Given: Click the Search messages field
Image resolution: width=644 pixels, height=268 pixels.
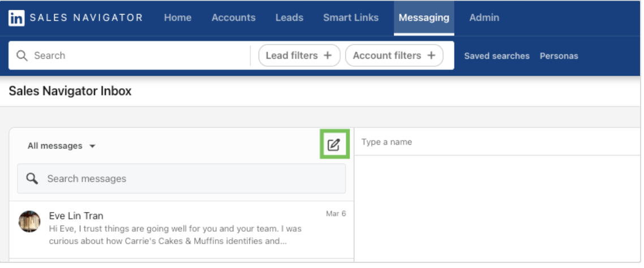Looking at the screenshot, I should [x=181, y=179].
